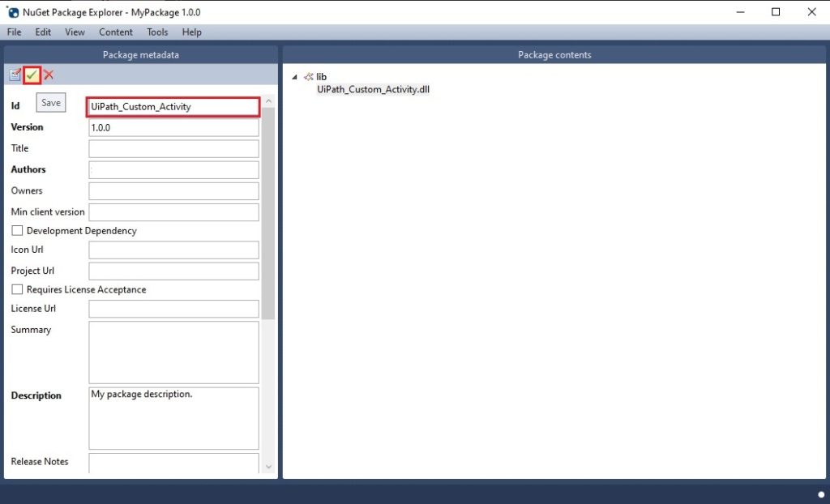Screen dimensions: 830x504
Task: Open the Edit menu
Action: pyautogui.click(x=43, y=32)
